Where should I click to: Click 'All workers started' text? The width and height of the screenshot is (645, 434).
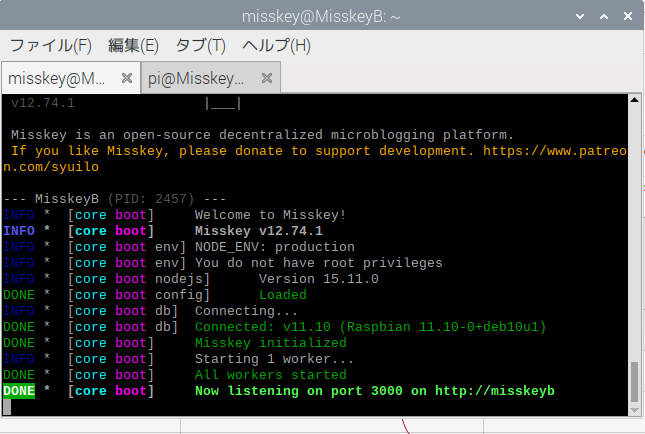(271, 375)
